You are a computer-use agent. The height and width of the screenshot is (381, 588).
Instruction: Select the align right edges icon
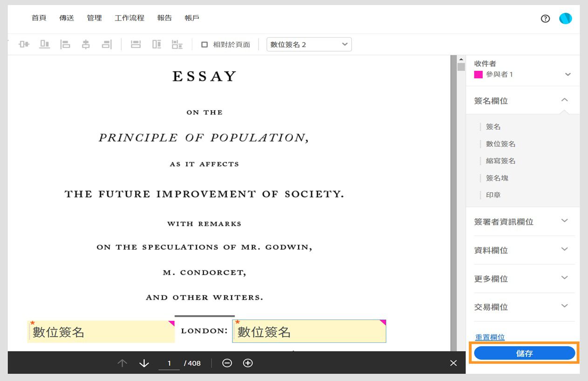(107, 44)
